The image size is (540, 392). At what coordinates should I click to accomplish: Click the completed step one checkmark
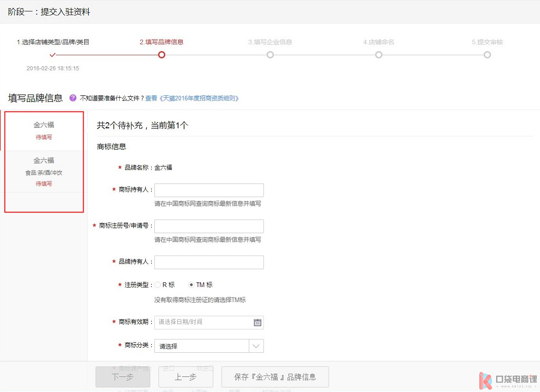pos(53,55)
